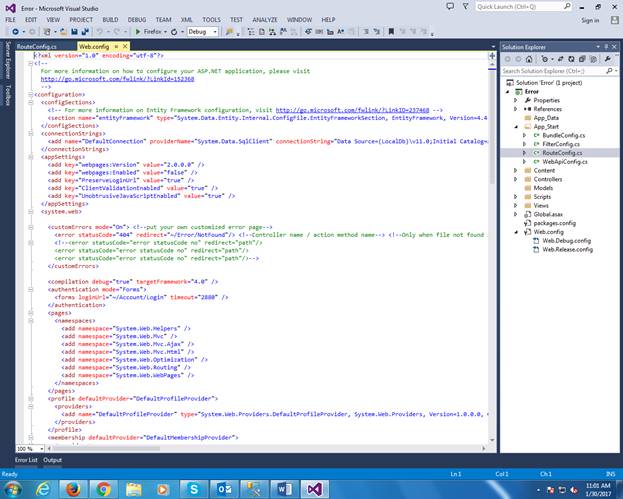The height and width of the screenshot is (499, 623).
Task: Switch to the RouteConfig.cs editor tab
Action: pyautogui.click(x=37, y=46)
